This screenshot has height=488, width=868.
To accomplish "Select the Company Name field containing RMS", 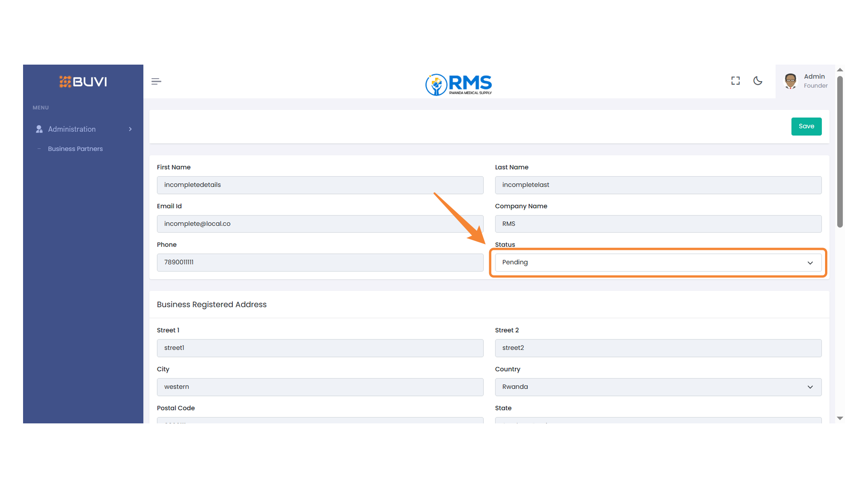I will tap(658, 224).
